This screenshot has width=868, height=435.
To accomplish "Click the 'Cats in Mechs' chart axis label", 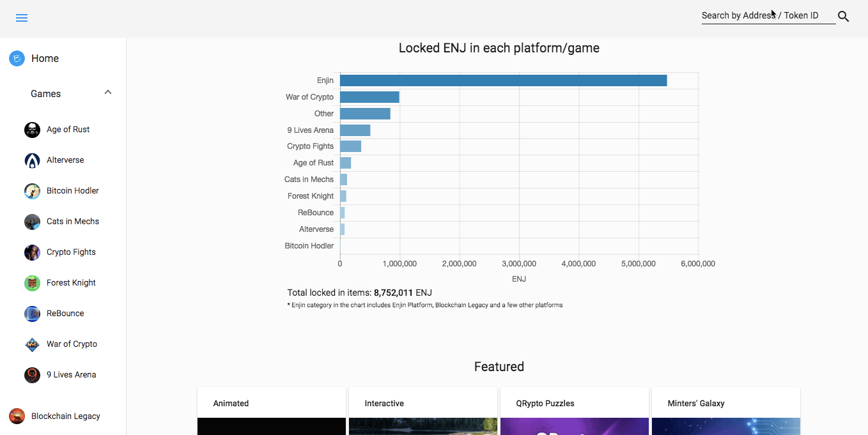I will 309,179.
